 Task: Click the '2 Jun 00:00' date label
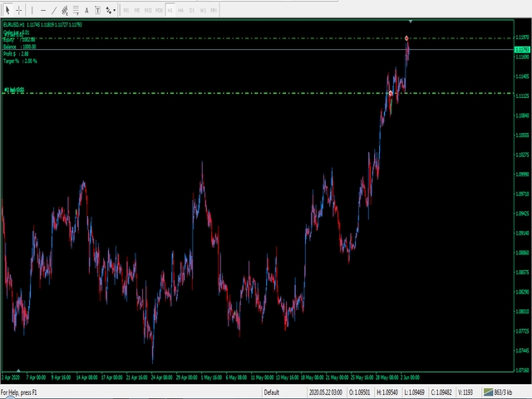coord(410,377)
